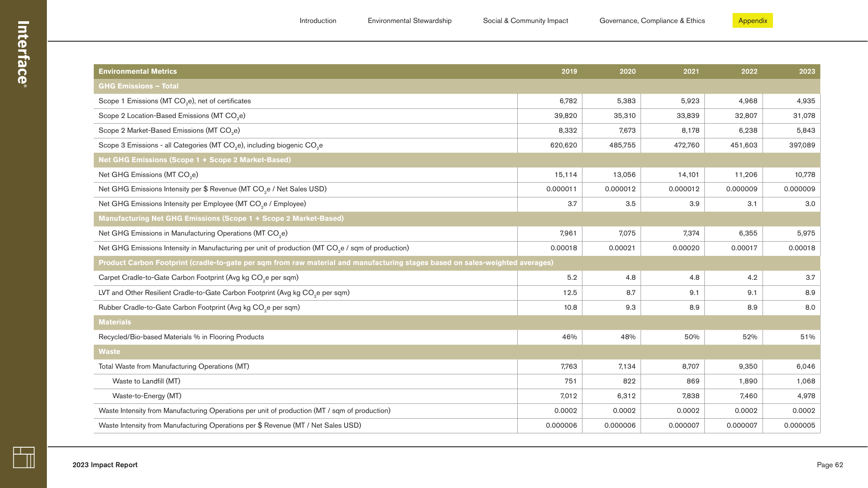Click Recycled/Bio-based Materials 2022 value 52%
868x488 pixels.
tap(750, 337)
